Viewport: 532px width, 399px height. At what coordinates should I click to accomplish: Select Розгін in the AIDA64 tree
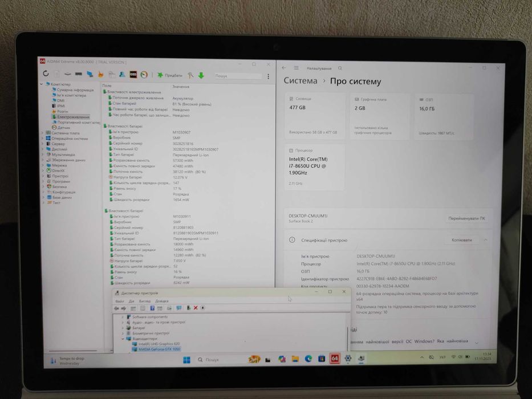[x=60, y=111]
